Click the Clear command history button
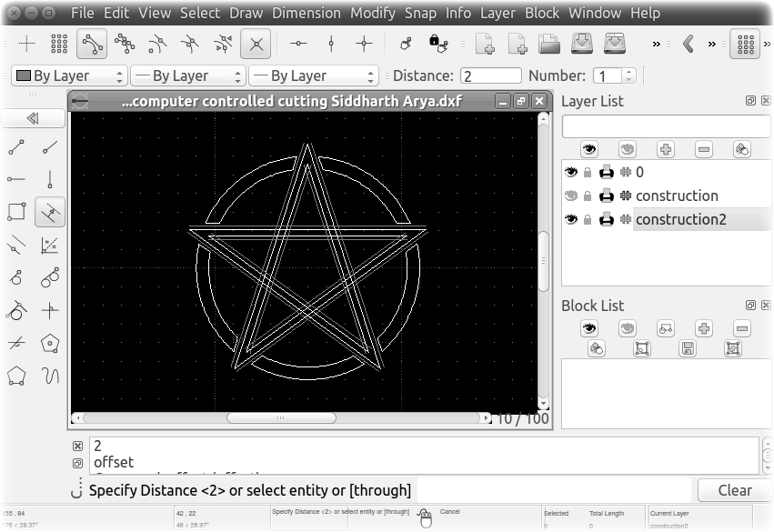Screen dimensions: 774x532 pyautogui.click(x=735, y=490)
